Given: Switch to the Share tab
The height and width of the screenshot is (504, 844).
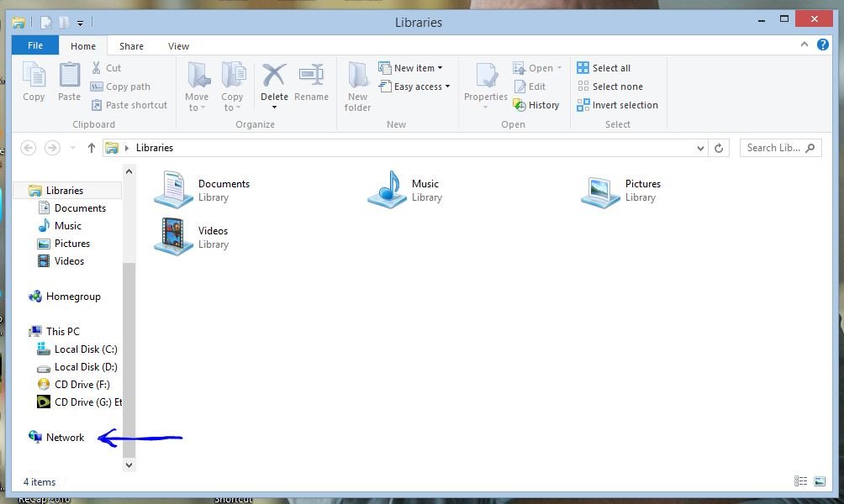Looking at the screenshot, I should (131, 46).
